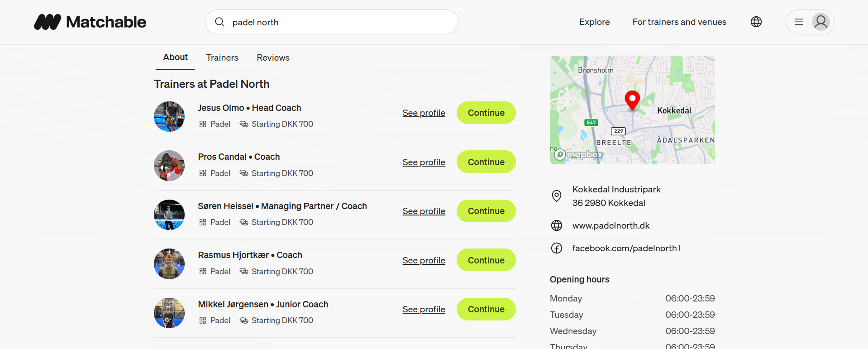Click the Brønsholm label on map

click(596, 70)
